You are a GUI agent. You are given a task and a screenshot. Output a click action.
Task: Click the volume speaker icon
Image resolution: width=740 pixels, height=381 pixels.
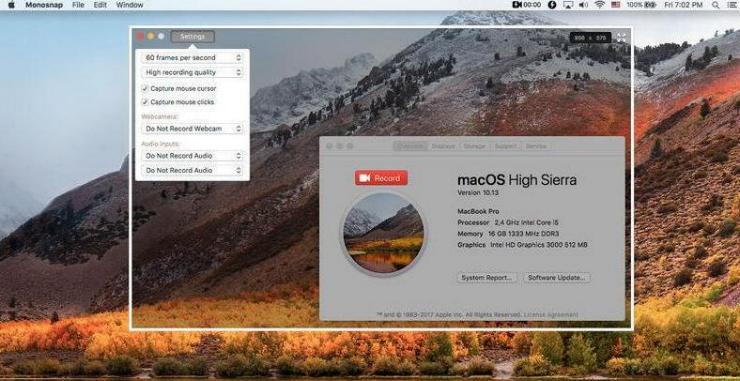(x=583, y=5)
